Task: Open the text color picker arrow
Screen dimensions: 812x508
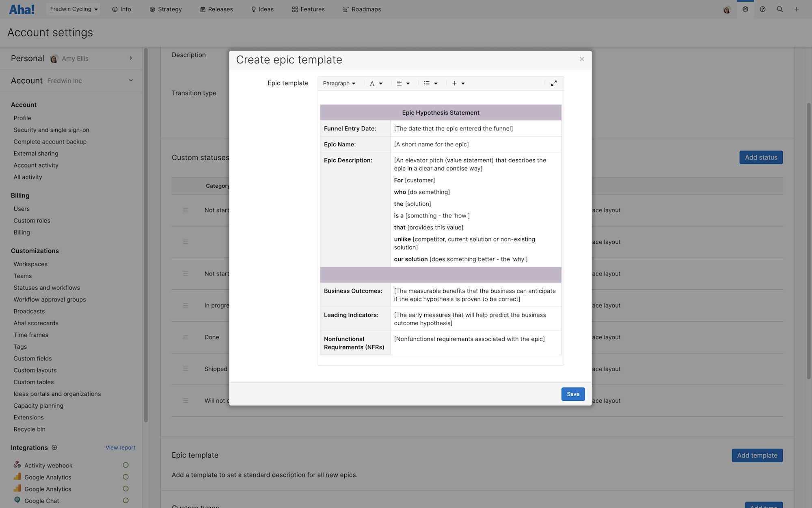Action: (x=381, y=83)
